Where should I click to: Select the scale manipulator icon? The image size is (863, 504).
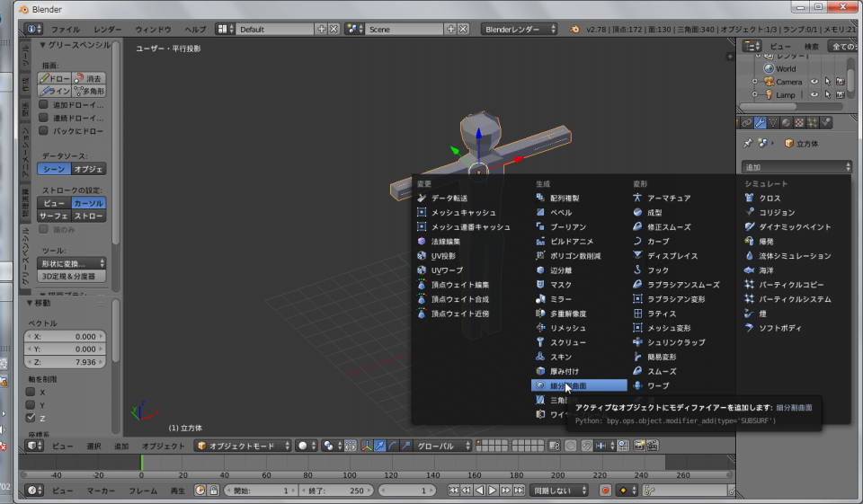point(405,446)
